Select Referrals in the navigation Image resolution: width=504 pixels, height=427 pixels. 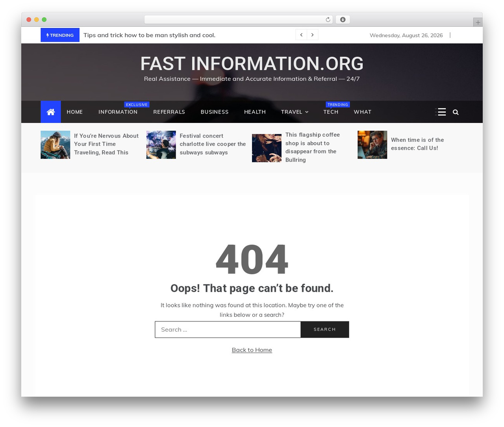169,112
